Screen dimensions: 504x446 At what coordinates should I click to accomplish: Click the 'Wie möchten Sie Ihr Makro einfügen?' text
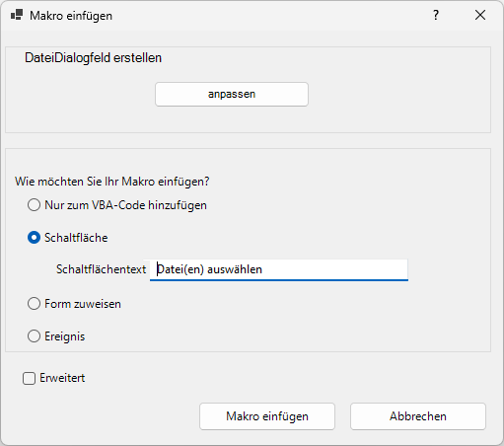click(112, 182)
